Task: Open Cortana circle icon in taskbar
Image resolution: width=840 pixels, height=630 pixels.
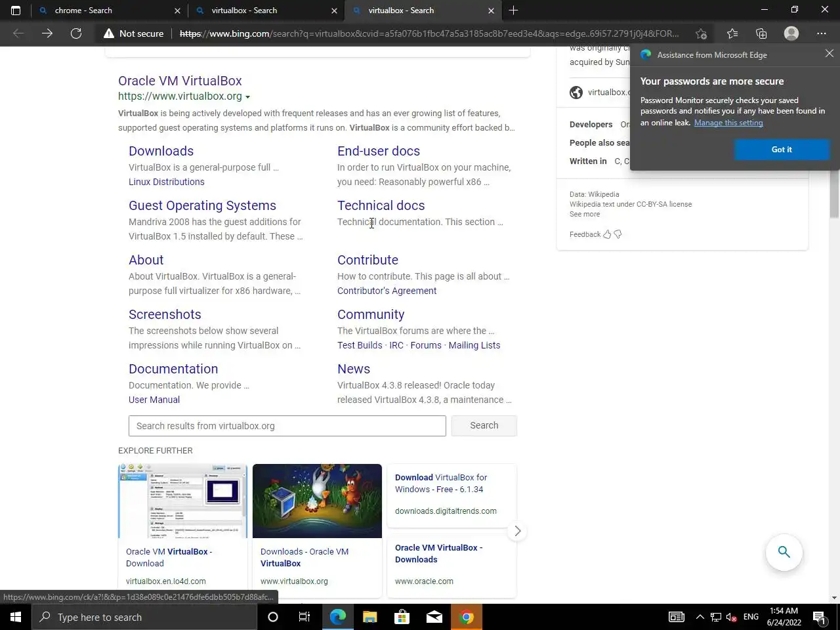Action: click(273, 617)
